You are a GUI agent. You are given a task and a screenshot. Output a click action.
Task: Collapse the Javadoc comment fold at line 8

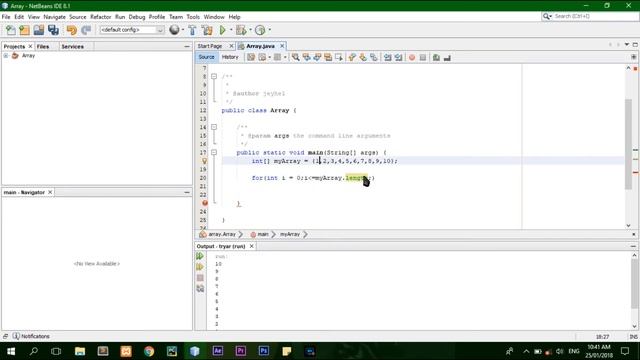214,76
